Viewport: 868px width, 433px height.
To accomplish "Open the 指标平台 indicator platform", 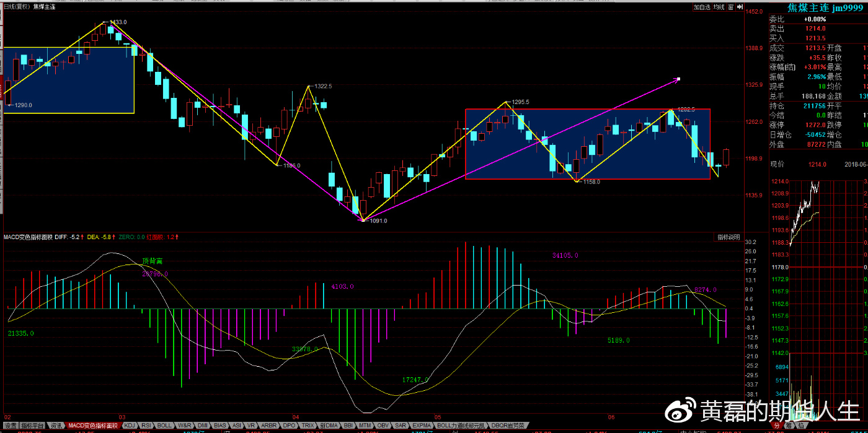I will pos(32,426).
